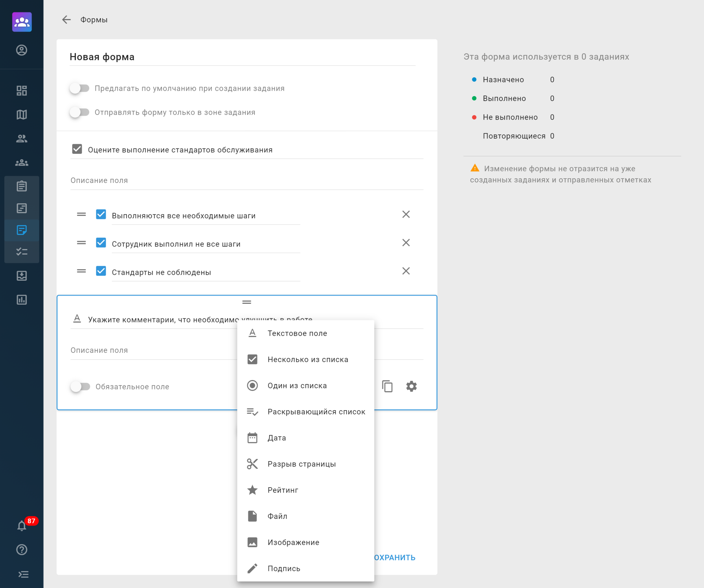Click the 'Повторяющиеся' count row

click(x=518, y=136)
